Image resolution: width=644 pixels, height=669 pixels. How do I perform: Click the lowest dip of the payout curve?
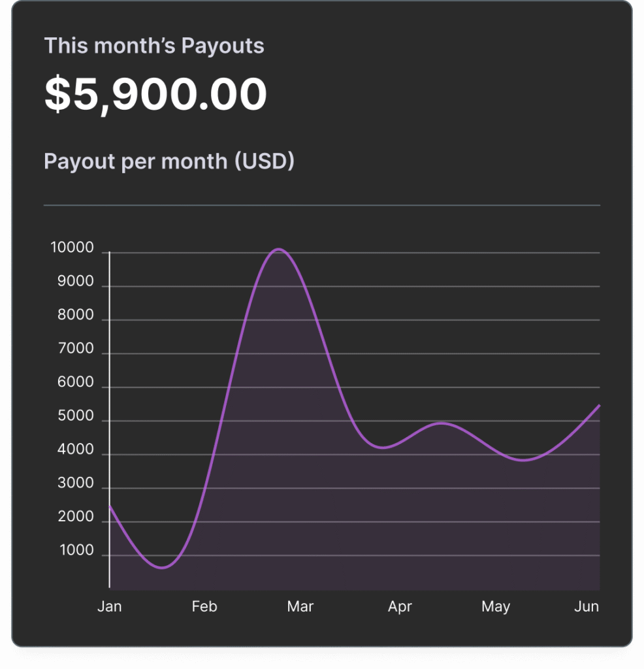162,568
